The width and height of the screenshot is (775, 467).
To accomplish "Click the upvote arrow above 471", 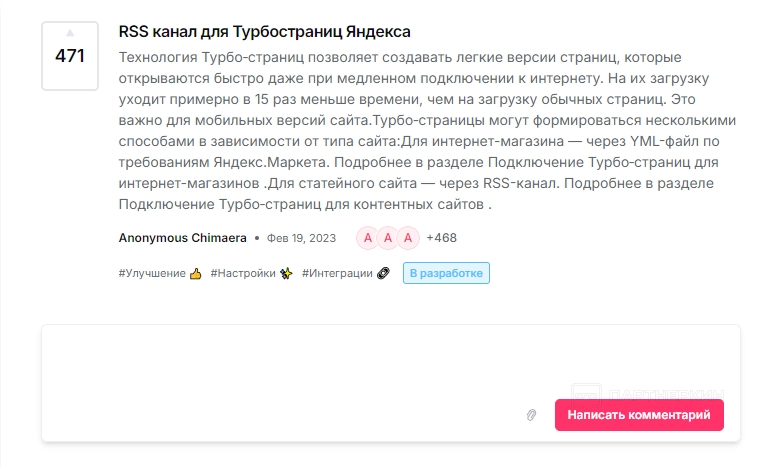I will coord(70,35).
